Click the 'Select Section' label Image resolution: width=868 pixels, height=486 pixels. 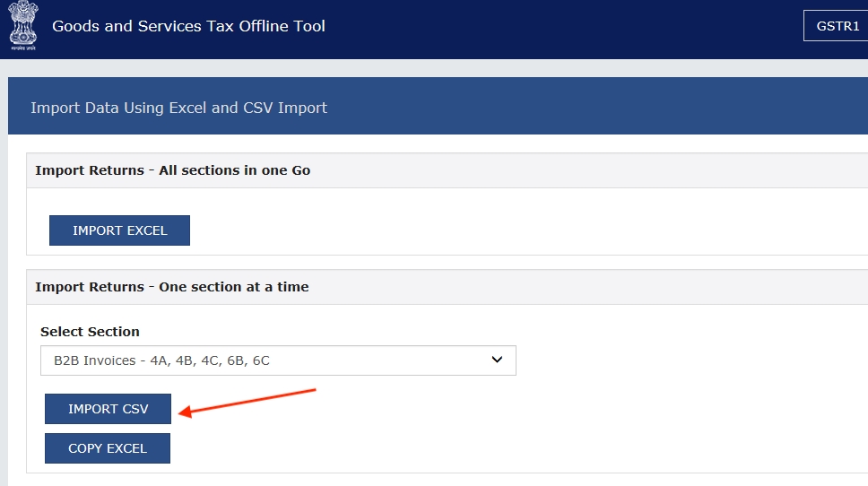(90, 332)
